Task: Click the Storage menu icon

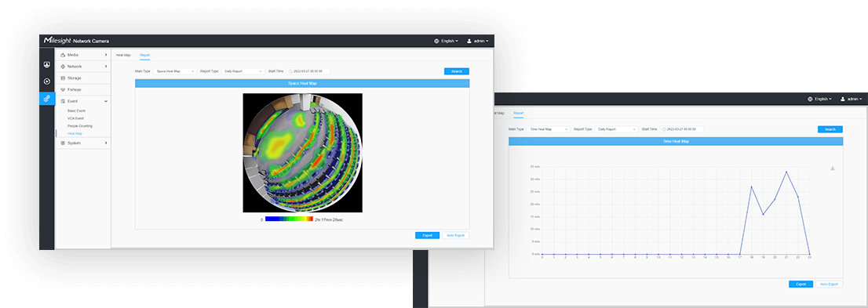Action: [63, 78]
